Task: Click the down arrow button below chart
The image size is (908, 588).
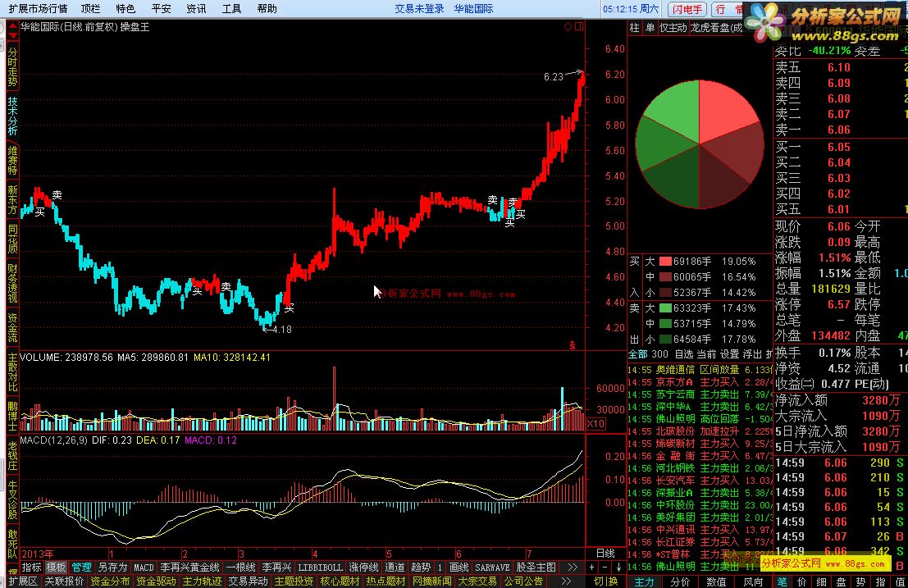Action: 618,567
